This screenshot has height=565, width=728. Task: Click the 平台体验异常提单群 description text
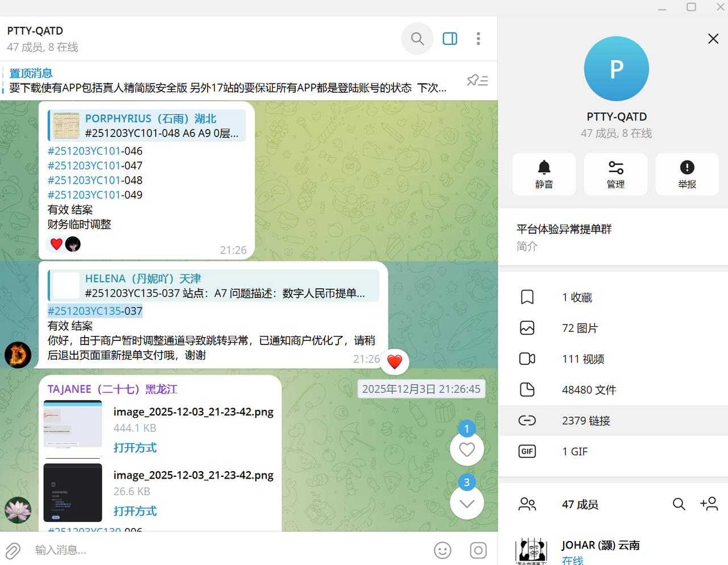(564, 229)
